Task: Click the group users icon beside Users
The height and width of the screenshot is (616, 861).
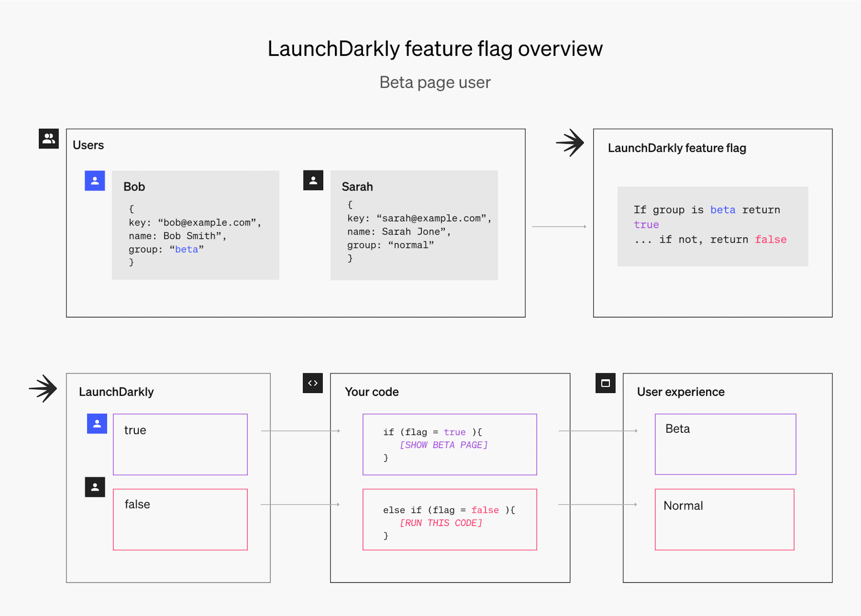Action: [49, 139]
